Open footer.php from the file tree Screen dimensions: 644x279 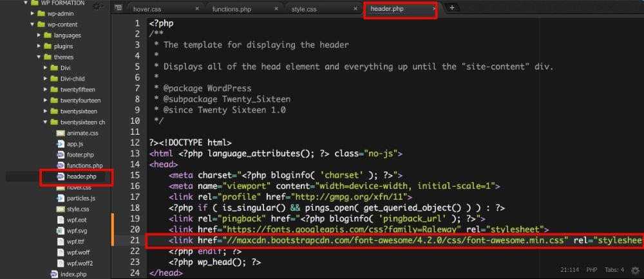tap(80, 155)
